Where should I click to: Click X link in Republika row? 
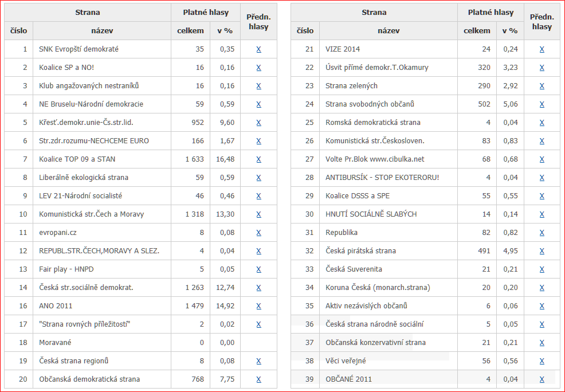click(542, 233)
